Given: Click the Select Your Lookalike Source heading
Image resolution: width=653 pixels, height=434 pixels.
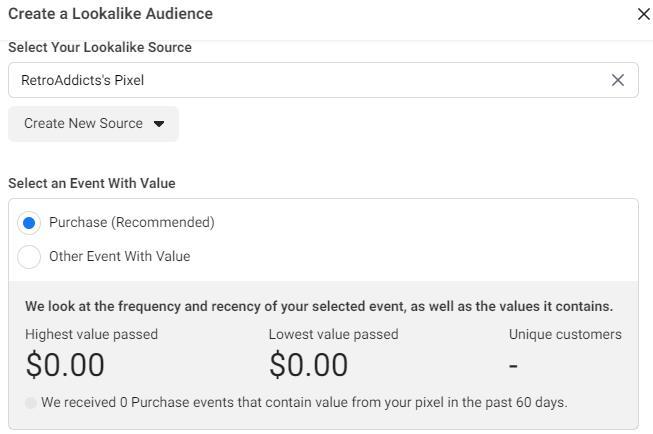Looking at the screenshot, I should click(100, 47).
